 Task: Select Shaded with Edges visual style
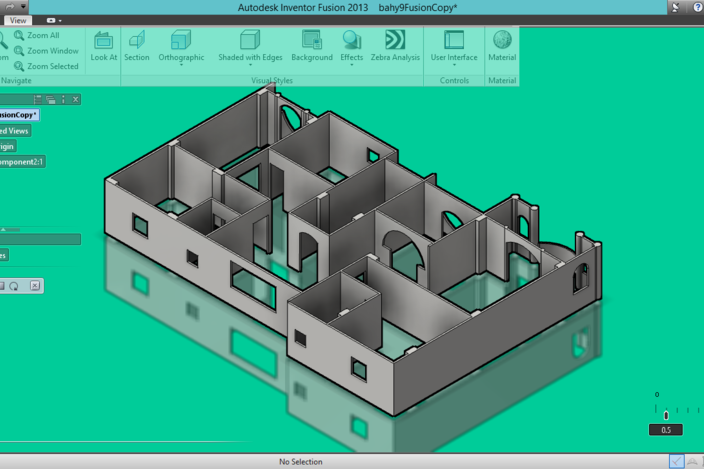point(250,45)
